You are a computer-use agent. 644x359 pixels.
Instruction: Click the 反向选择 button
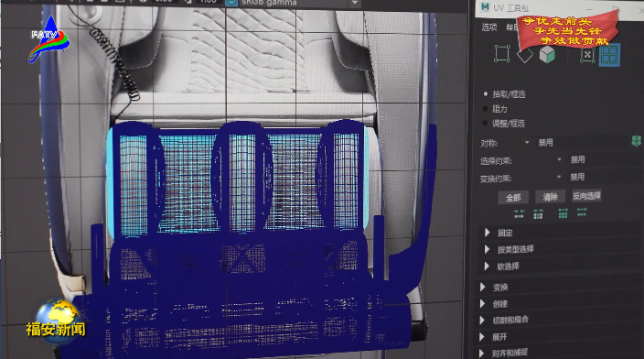586,196
